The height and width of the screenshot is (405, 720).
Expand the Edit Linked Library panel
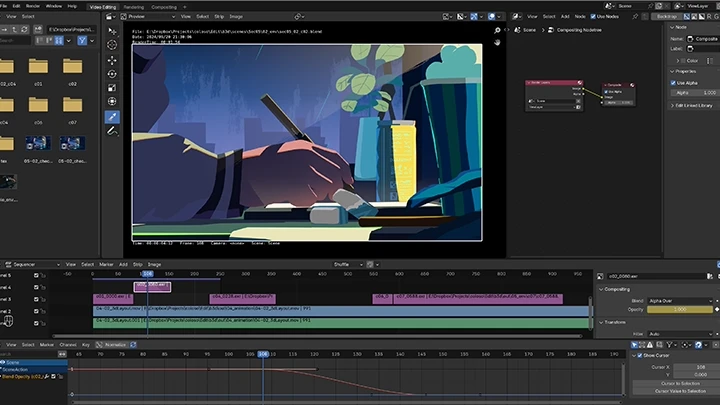click(x=693, y=105)
